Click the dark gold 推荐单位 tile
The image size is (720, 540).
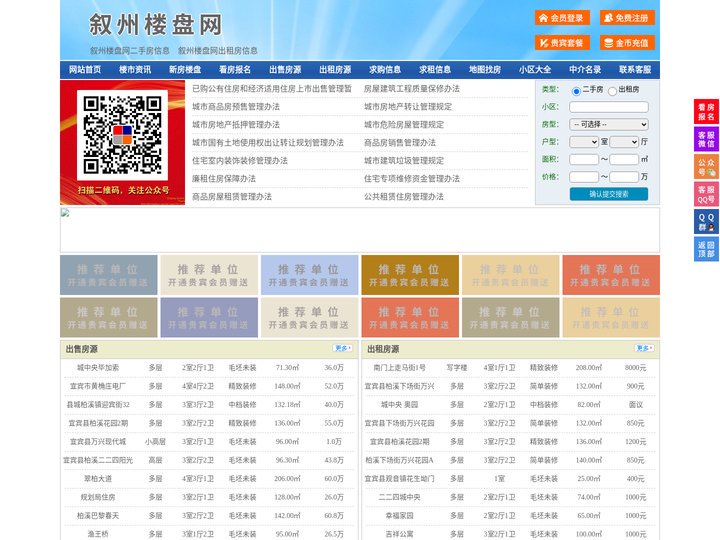[410, 275]
